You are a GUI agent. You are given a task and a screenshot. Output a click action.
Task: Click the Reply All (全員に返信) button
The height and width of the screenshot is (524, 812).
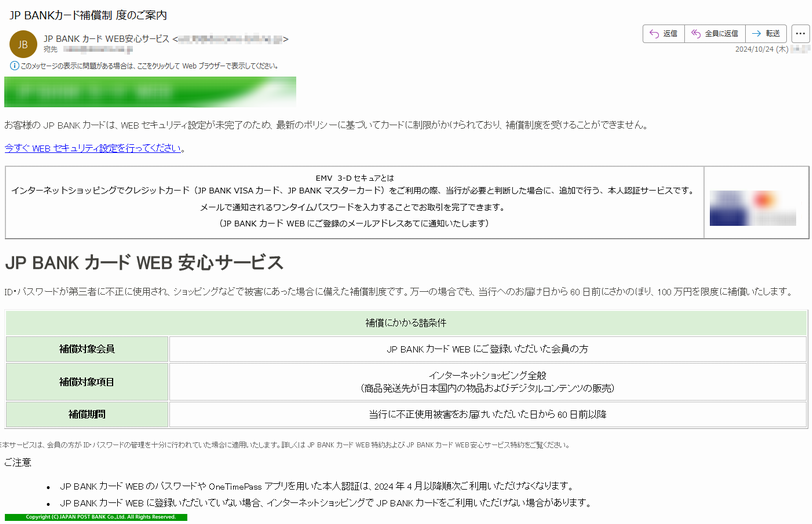pyautogui.click(x=715, y=34)
